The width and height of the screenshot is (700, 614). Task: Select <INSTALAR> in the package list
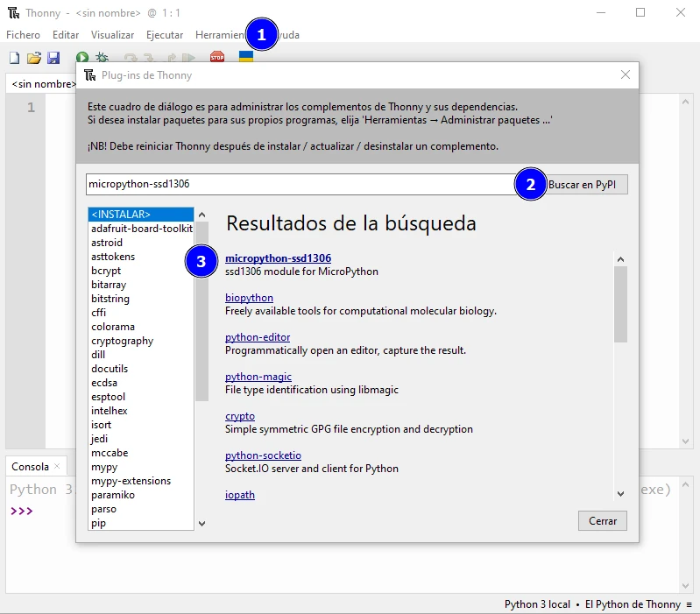pyautogui.click(x=141, y=215)
